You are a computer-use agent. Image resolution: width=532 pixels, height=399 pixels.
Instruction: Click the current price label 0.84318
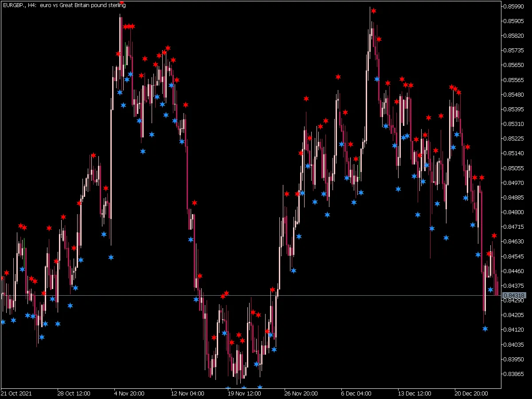point(514,295)
